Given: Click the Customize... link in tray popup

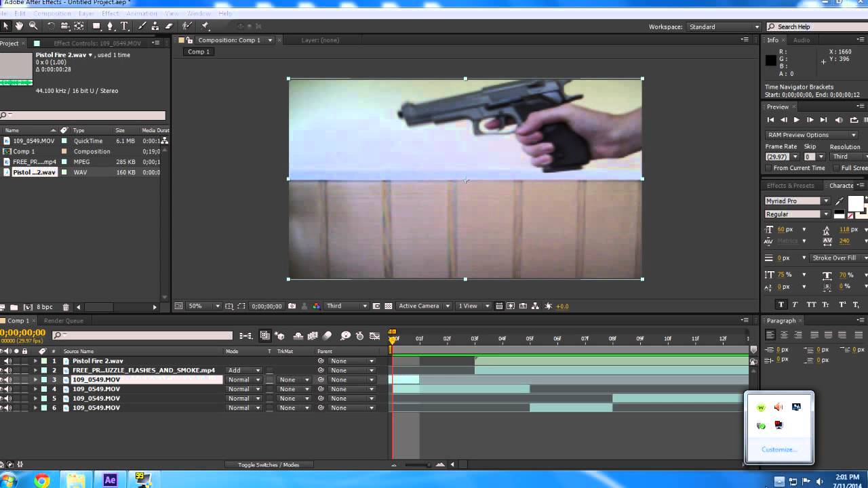Looking at the screenshot, I should point(778,449).
